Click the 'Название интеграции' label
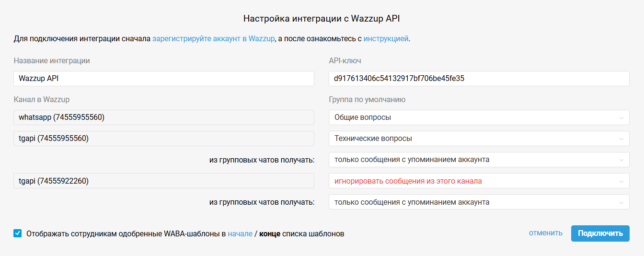This screenshot has height=256, width=644. pyautogui.click(x=52, y=61)
